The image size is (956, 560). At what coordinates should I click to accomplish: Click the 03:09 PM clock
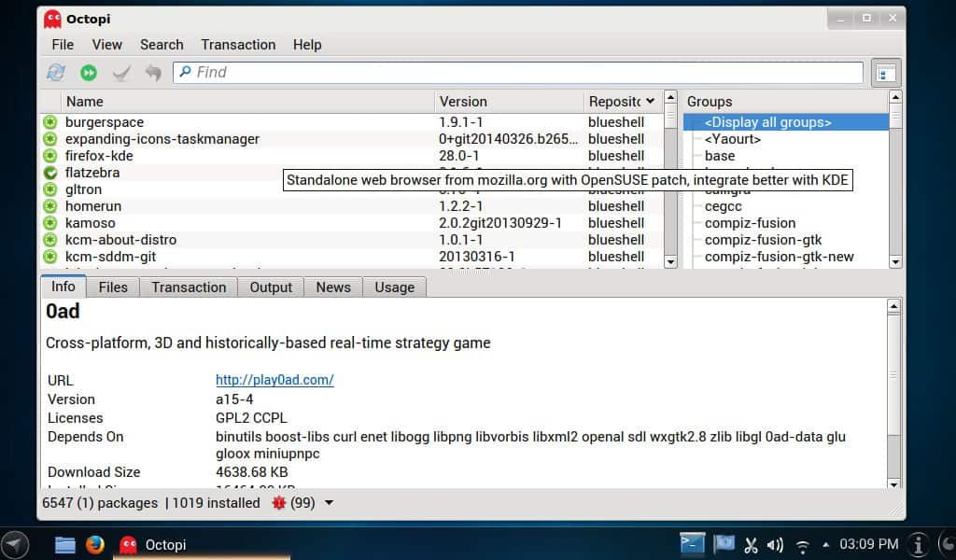[869, 544]
